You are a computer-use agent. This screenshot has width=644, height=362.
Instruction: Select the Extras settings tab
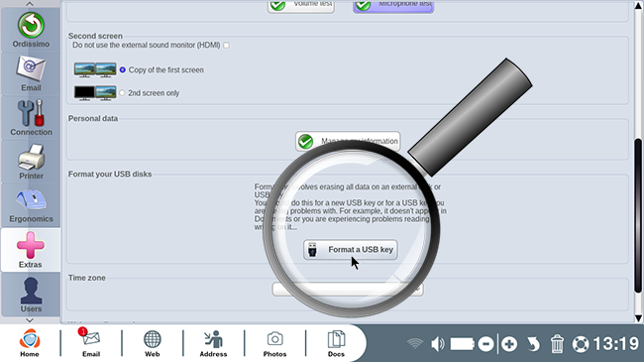[x=31, y=250]
